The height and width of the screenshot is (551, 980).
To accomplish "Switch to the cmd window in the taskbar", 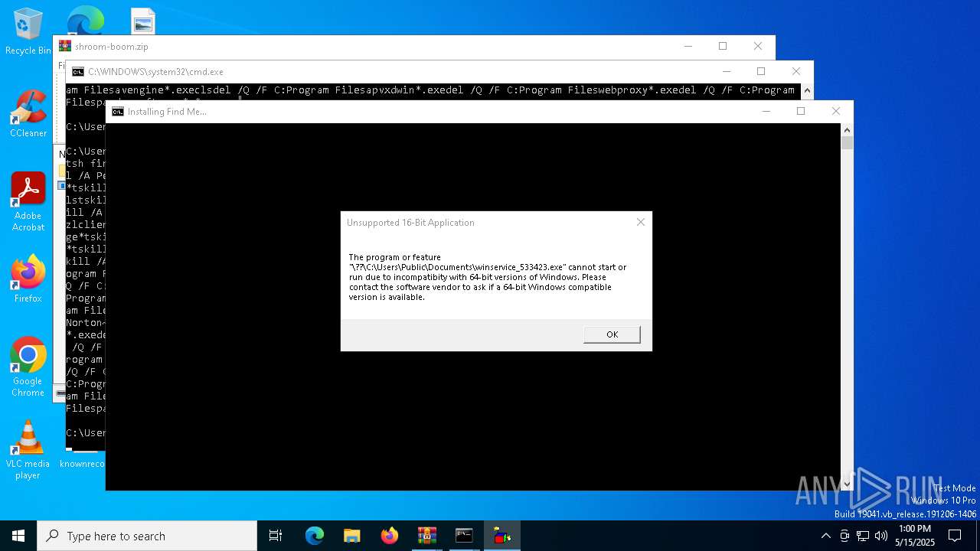I will click(x=464, y=536).
